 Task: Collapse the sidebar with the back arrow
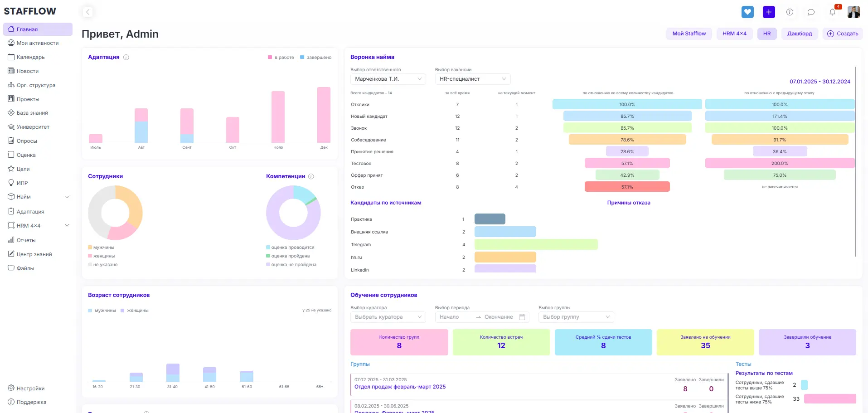click(88, 12)
